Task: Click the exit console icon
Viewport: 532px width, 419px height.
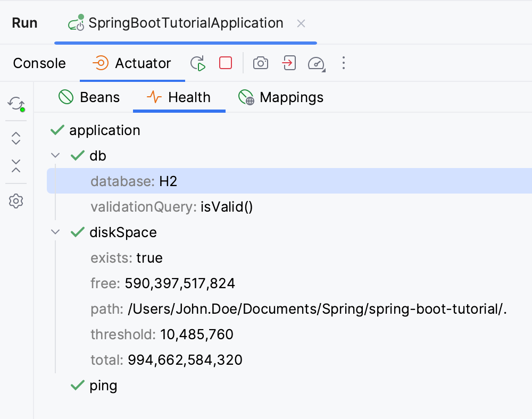Action: point(288,63)
